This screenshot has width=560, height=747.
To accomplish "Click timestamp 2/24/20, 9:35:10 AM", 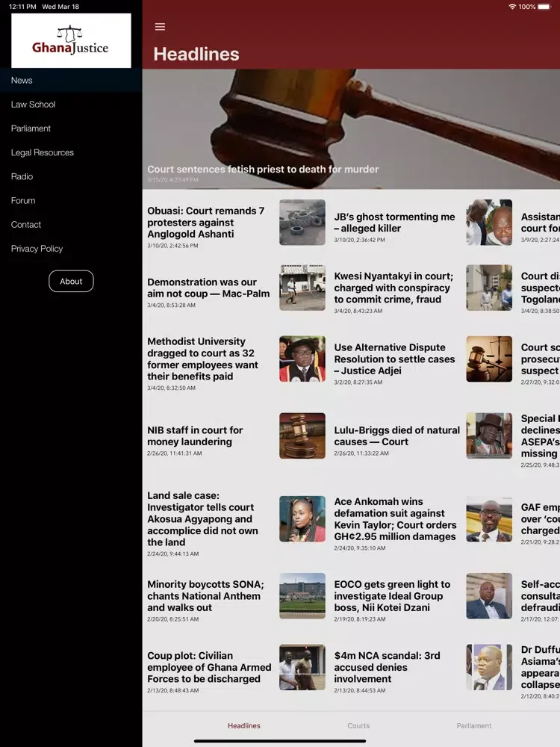I will pos(360,548).
